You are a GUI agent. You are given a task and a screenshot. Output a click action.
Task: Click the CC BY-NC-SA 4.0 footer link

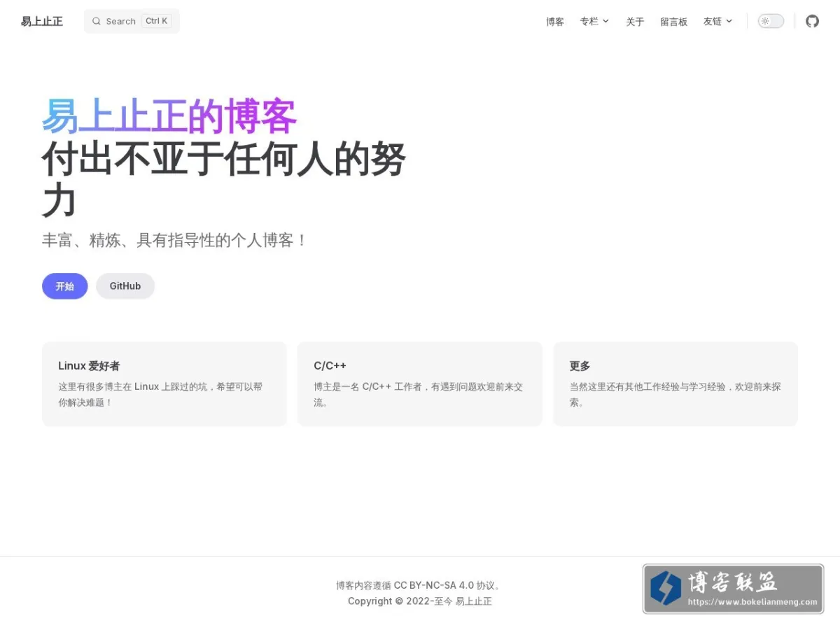(x=434, y=585)
